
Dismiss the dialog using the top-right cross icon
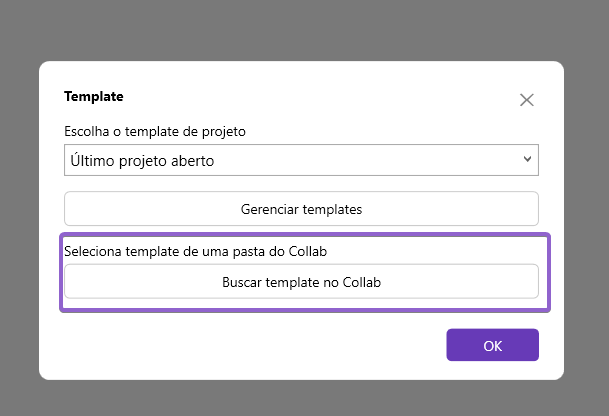pyautogui.click(x=527, y=100)
